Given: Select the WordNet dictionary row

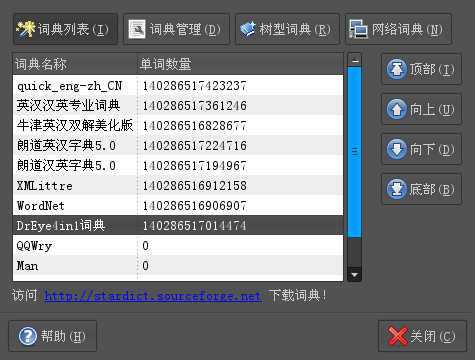Looking at the screenshot, I should pyautogui.click(x=178, y=205).
